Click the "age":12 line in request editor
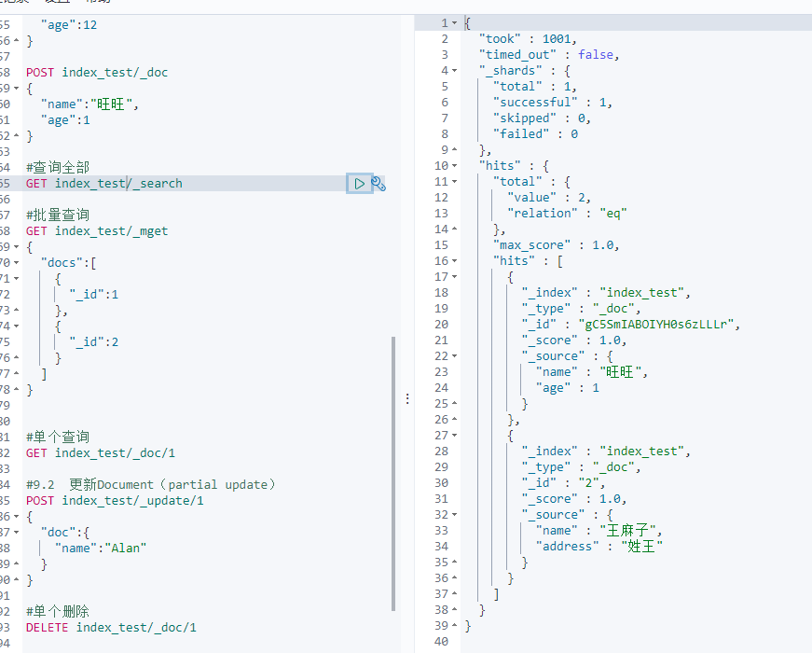The height and width of the screenshot is (653, 812). click(69, 25)
